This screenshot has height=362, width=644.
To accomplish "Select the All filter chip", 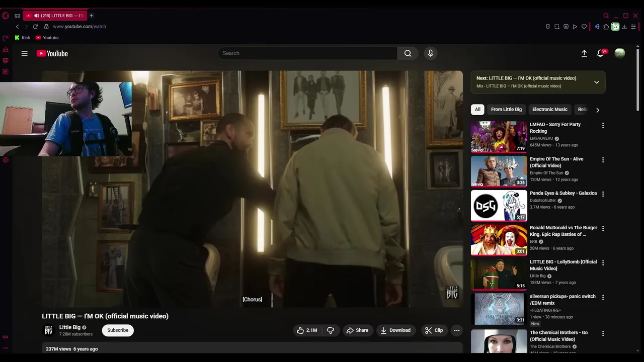I will tap(477, 110).
